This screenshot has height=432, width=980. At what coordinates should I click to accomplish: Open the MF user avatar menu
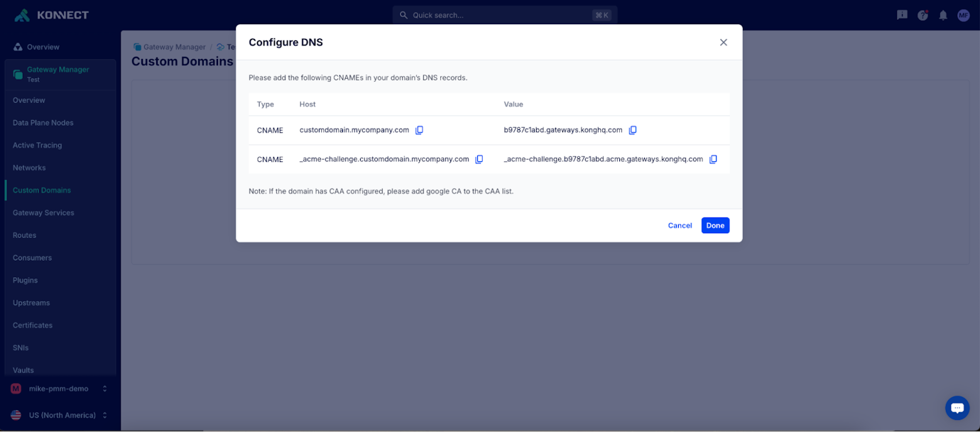963,14
